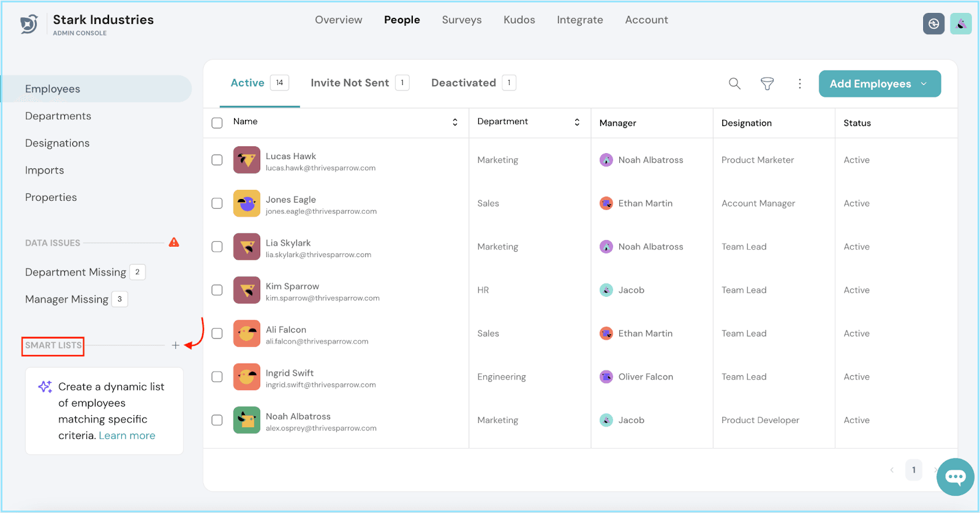Open the Surveys menu item
Viewport: 980px width, 513px height.
(461, 20)
